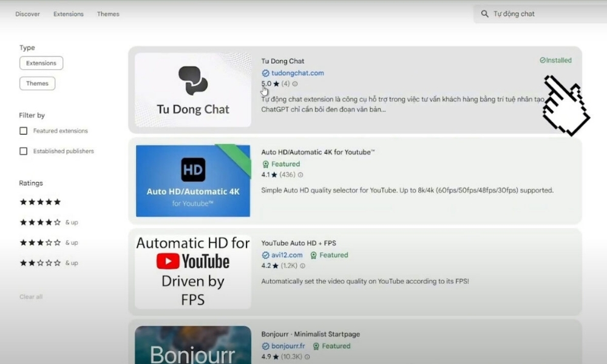Image resolution: width=607 pixels, height=364 pixels.
Task: Filter by two stars & up
Action: click(x=49, y=263)
